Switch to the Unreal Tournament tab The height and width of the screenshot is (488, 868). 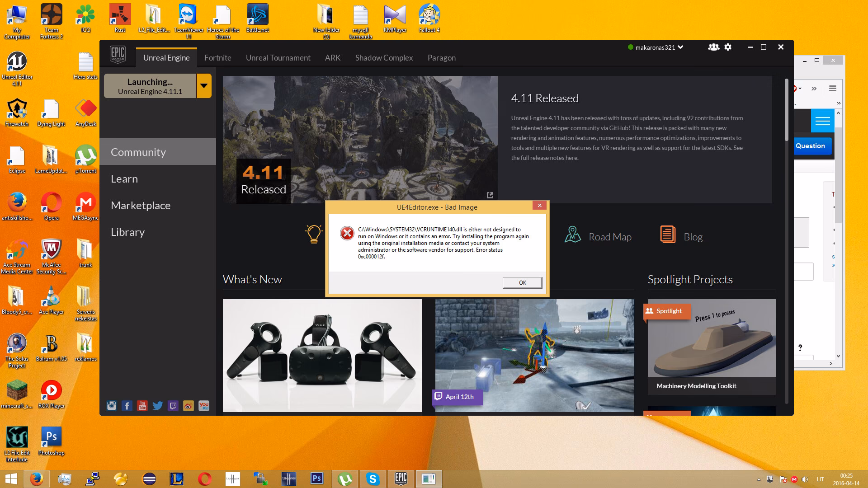coord(278,58)
